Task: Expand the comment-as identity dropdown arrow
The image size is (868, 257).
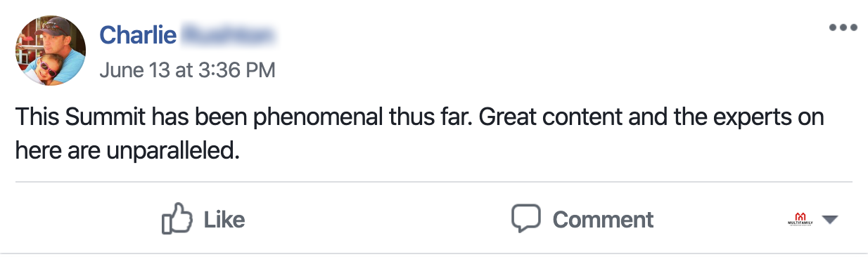Action: (830, 220)
